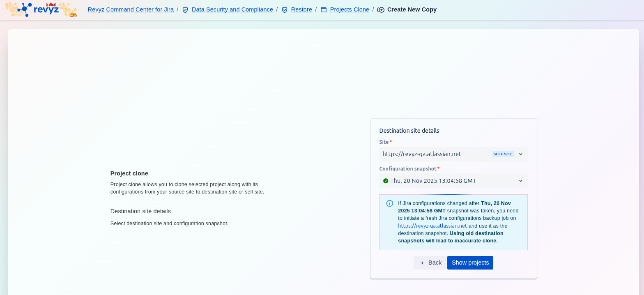The width and height of the screenshot is (644, 295).
Task: Click the Show projects button
Action: (470, 263)
